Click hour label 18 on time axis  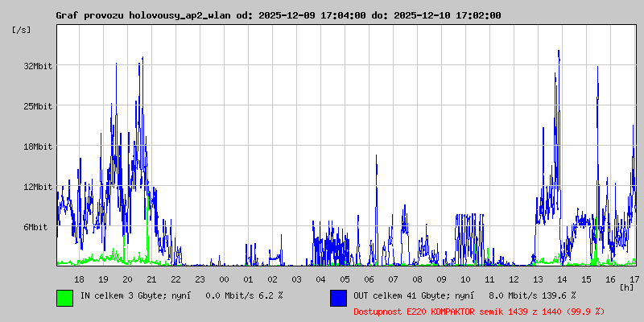pos(79,279)
